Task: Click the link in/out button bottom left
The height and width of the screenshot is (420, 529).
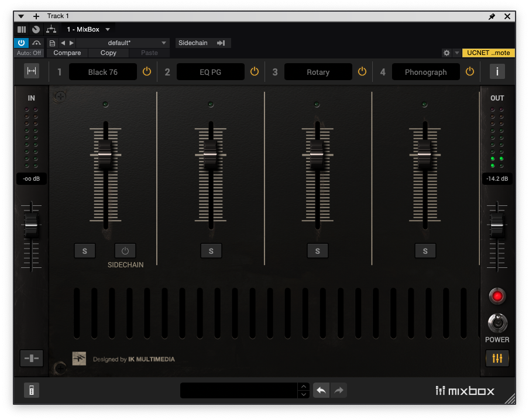Action: [x=32, y=358]
